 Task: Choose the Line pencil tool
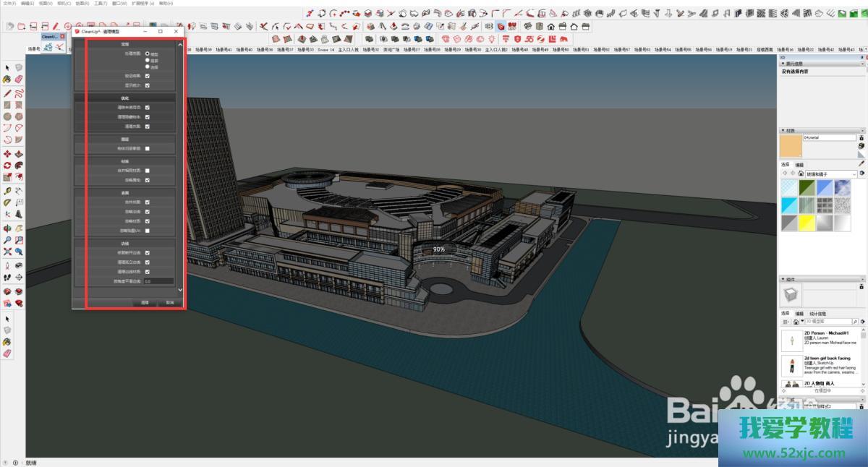point(7,93)
